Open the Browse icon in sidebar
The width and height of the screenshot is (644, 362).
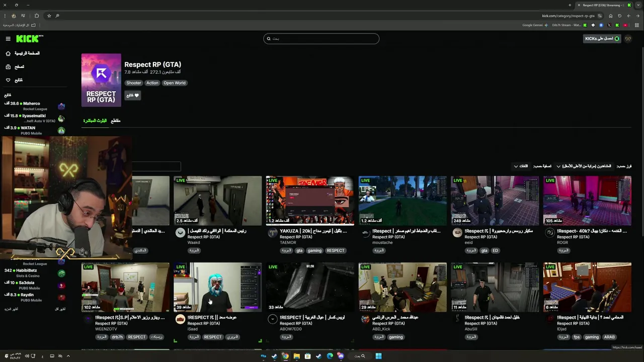[x=8, y=66]
